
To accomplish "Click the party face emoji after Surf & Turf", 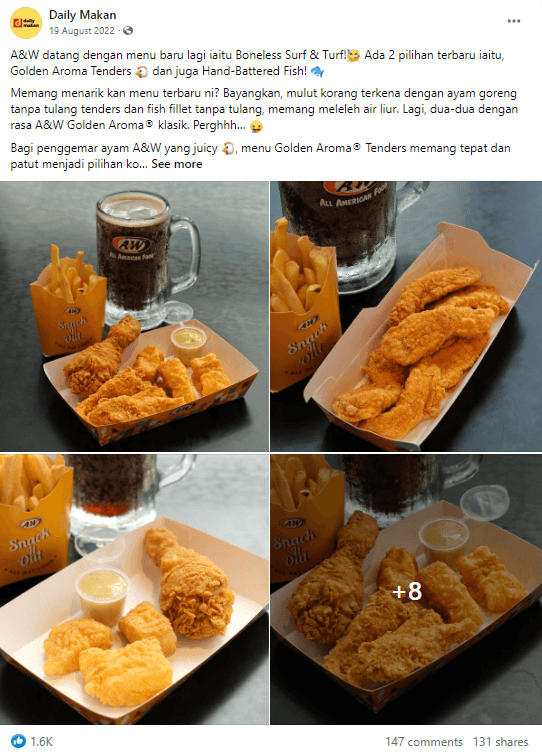I will tap(353, 56).
